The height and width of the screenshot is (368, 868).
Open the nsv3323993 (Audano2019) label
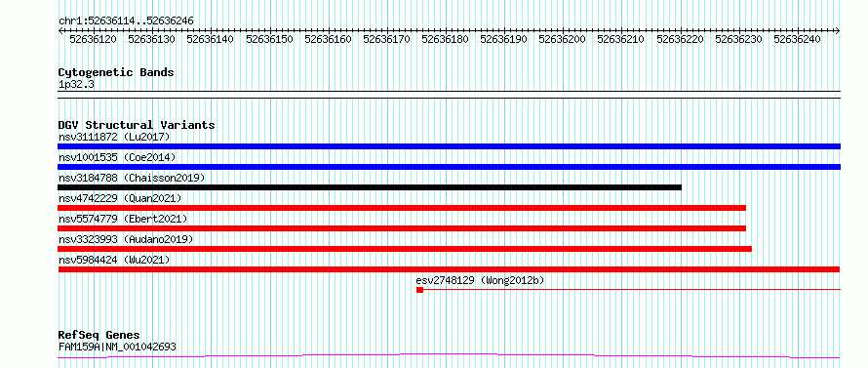click(126, 239)
